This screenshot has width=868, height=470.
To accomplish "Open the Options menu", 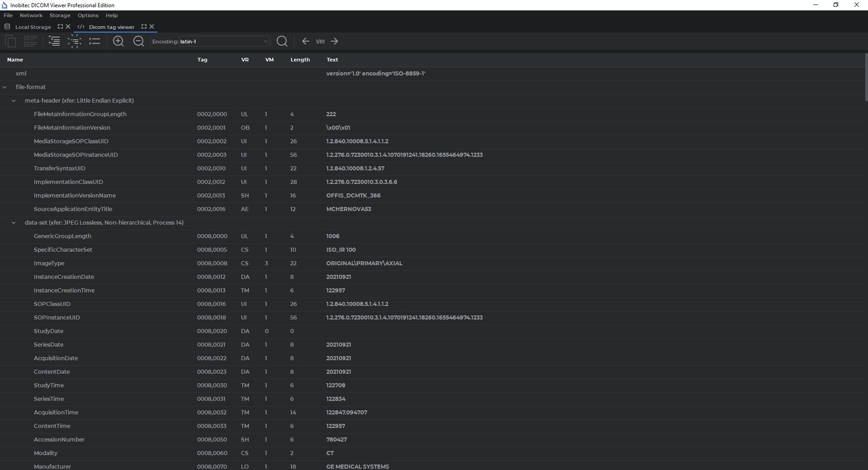I will point(88,15).
